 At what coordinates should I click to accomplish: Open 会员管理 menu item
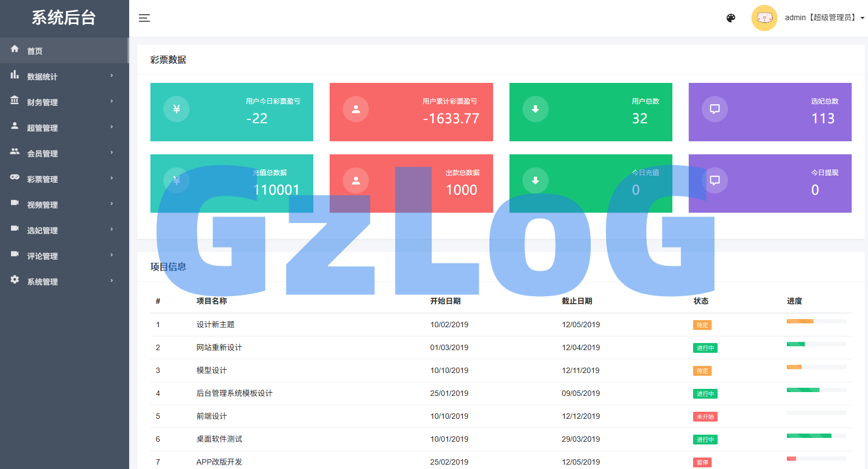click(43, 153)
